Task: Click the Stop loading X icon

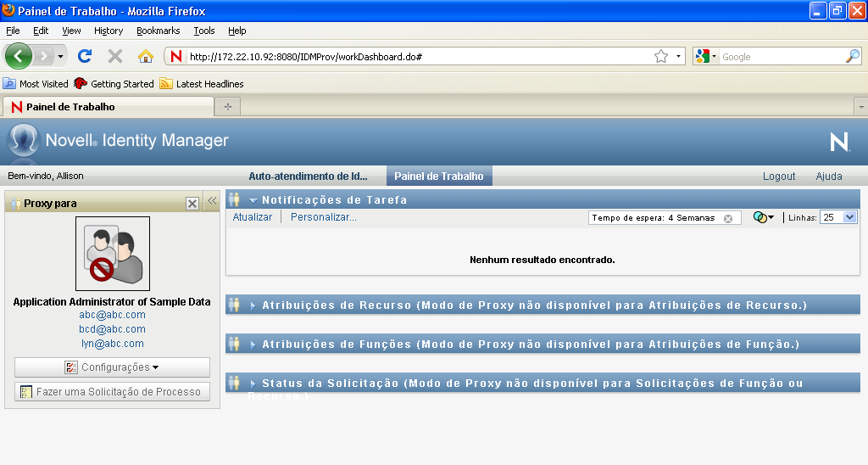Action: pos(115,56)
